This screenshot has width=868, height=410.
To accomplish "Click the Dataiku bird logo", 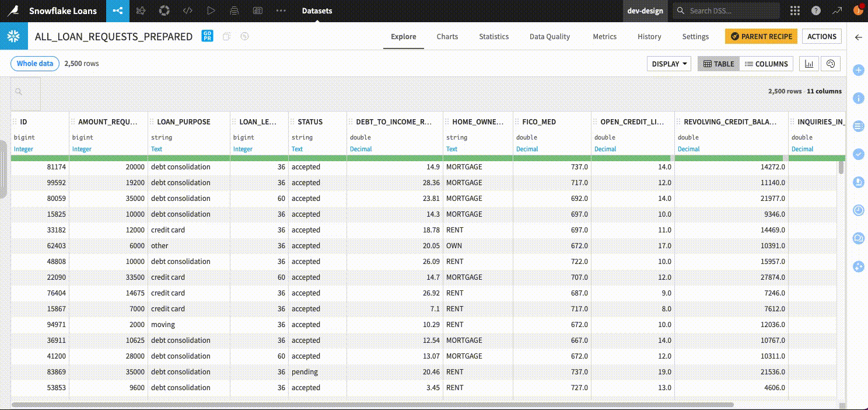I will 14,11.
